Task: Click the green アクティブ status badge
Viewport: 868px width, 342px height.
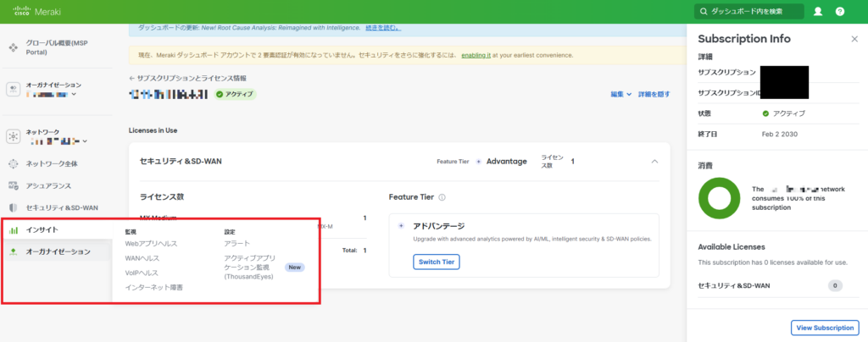Action: [x=236, y=94]
